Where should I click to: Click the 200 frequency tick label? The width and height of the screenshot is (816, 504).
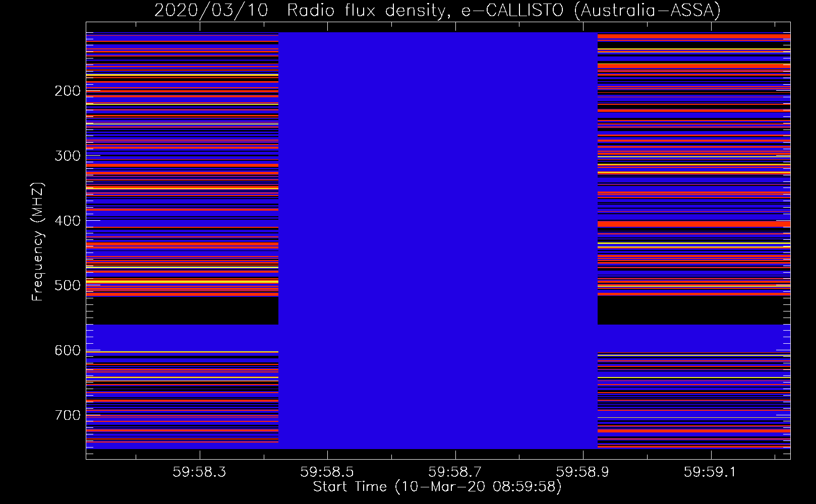click(68, 91)
